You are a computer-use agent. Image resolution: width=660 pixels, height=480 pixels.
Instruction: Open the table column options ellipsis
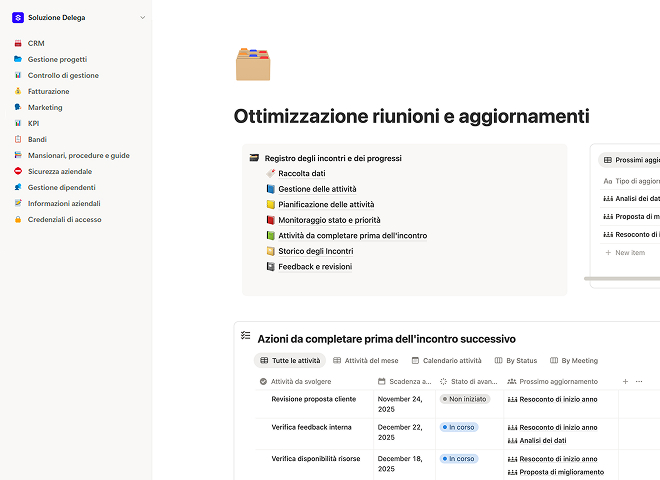tap(639, 381)
